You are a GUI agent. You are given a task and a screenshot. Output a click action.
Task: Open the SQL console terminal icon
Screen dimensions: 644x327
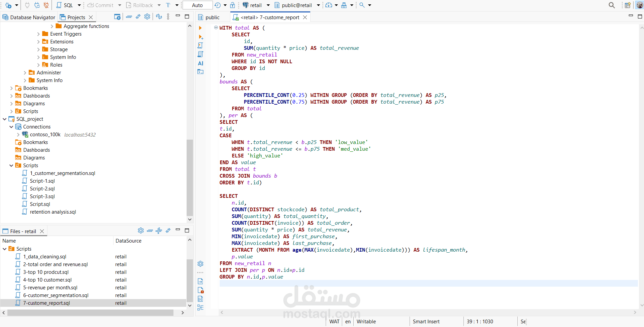point(200,72)
